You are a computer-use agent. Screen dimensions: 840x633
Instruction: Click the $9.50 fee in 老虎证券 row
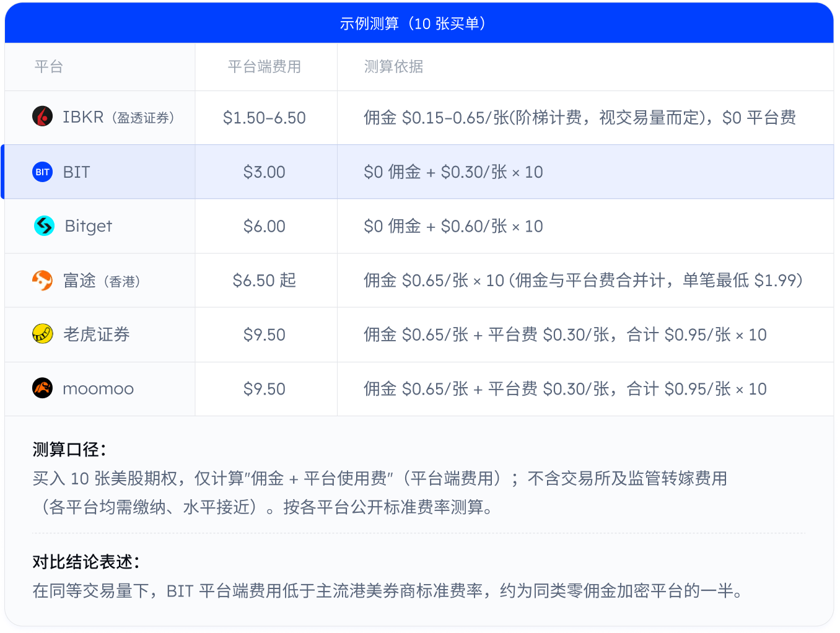tap(265, 334)
